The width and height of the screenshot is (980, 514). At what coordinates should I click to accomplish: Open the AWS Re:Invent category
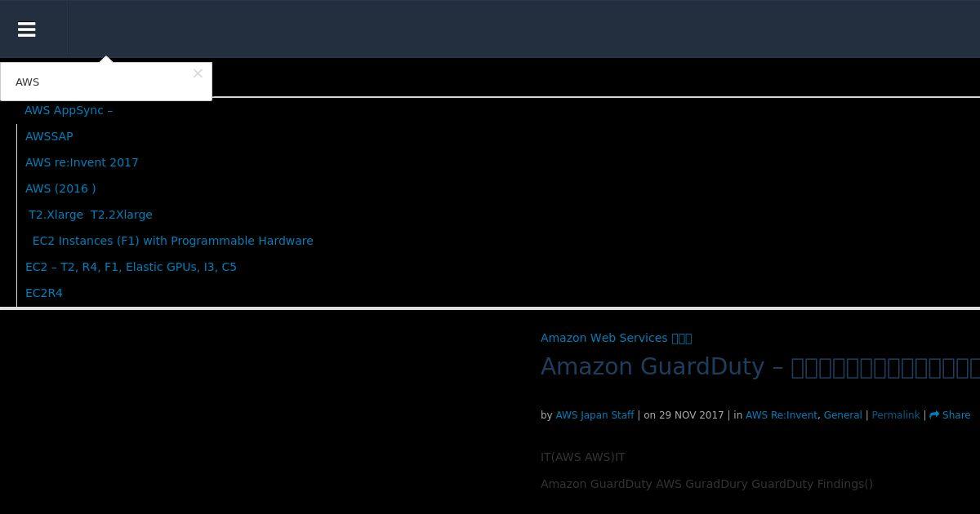(782, 415)
